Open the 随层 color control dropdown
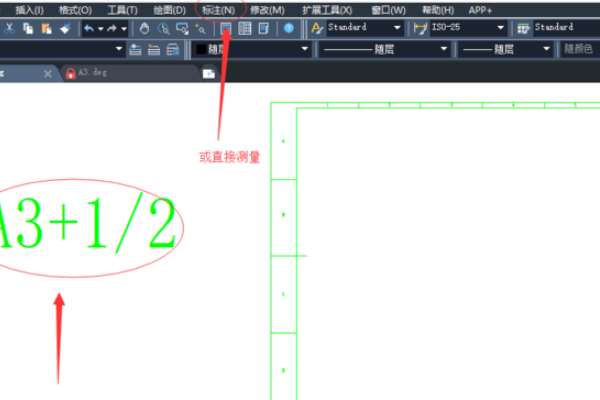This screenshot has width=600, height=400. coord(251,49)
